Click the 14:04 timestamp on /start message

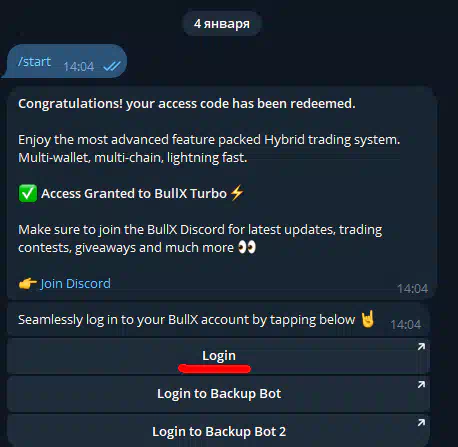coord(79,67)
